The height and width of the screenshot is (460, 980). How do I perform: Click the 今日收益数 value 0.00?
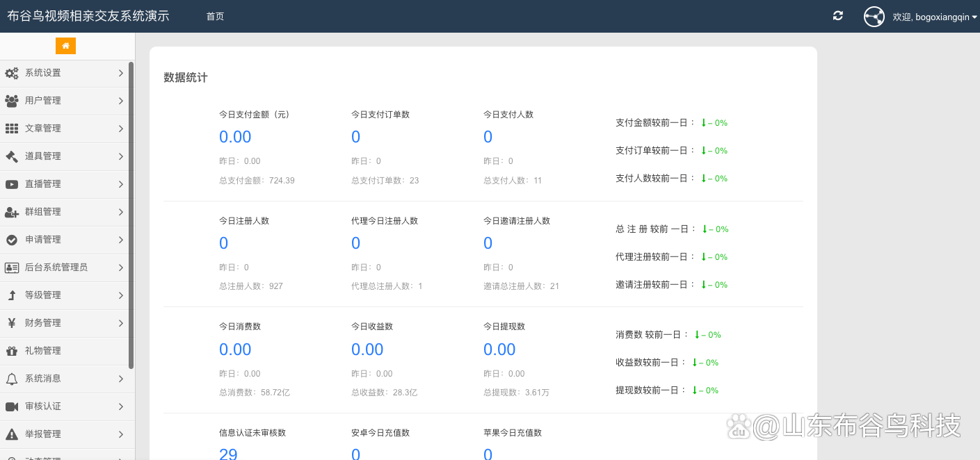[367, 350]
